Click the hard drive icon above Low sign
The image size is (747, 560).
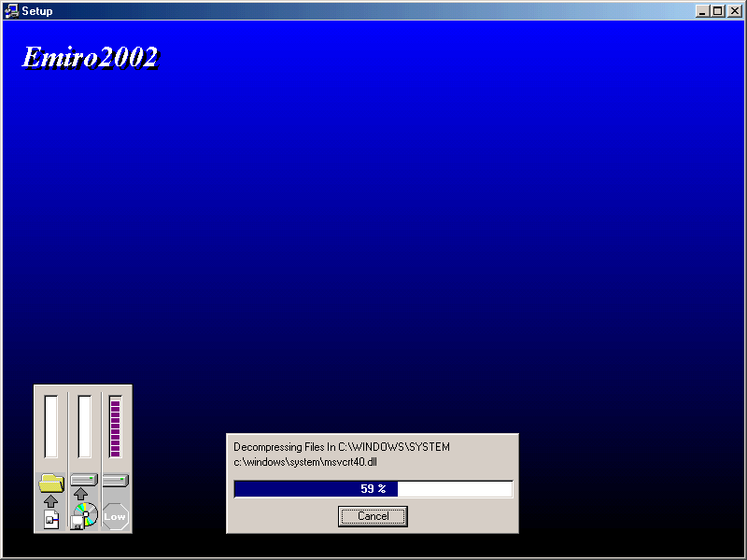(115, 480)
